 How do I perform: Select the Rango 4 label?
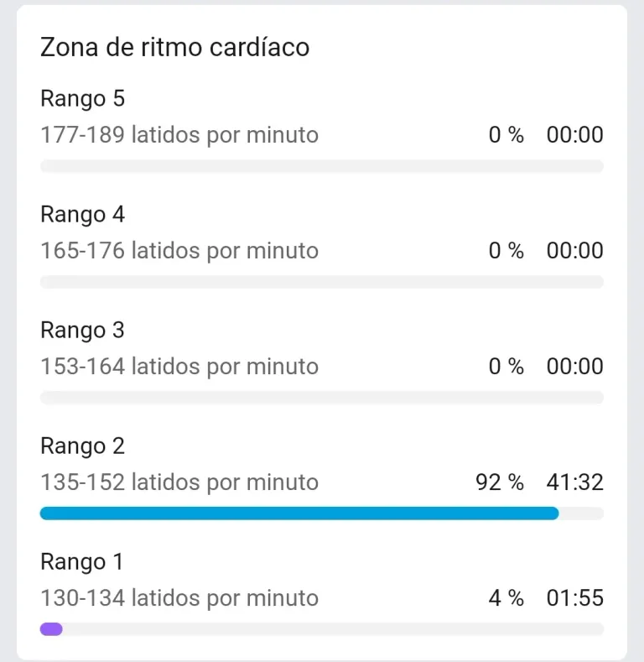tap(83, 215)
